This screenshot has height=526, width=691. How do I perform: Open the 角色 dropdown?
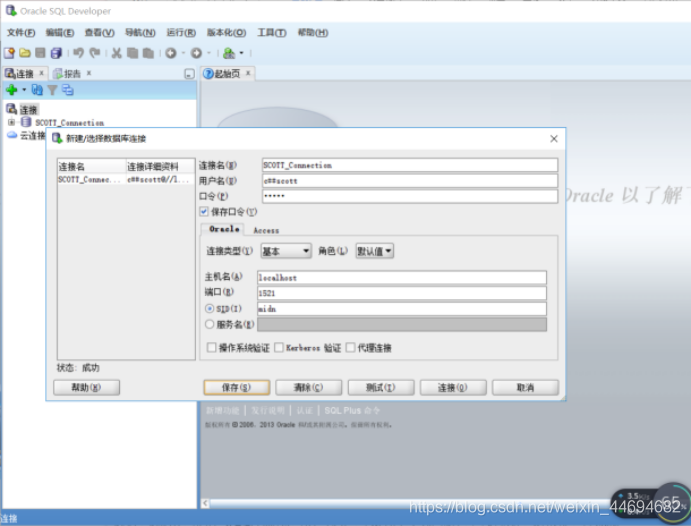pos(375,251)
